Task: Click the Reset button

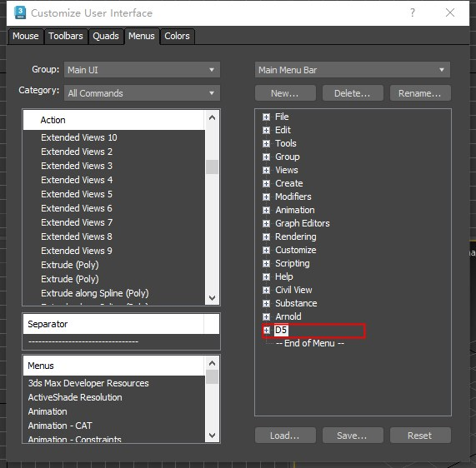Action: click(420, 436)
